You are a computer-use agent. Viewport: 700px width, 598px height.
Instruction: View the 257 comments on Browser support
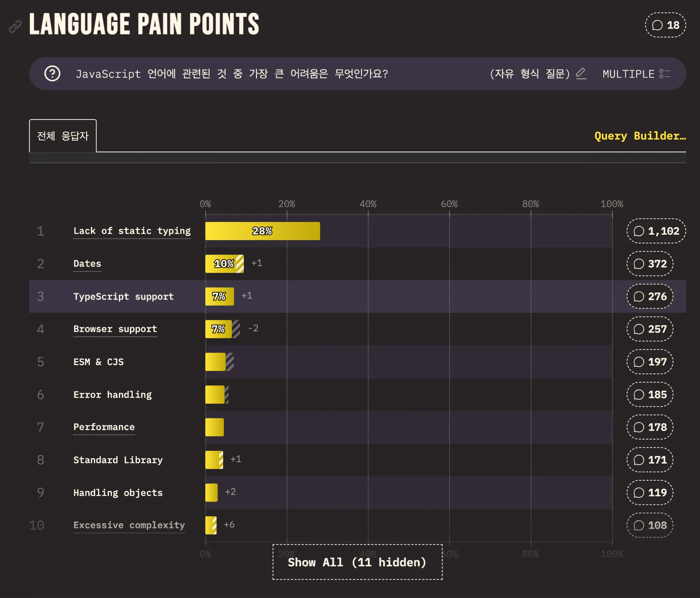649,329
